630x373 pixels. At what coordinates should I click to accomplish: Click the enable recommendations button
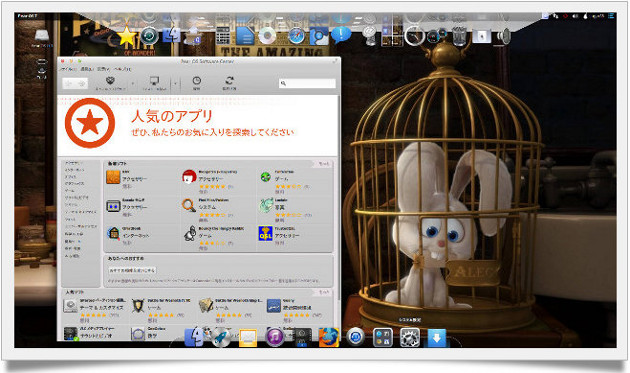132,271
